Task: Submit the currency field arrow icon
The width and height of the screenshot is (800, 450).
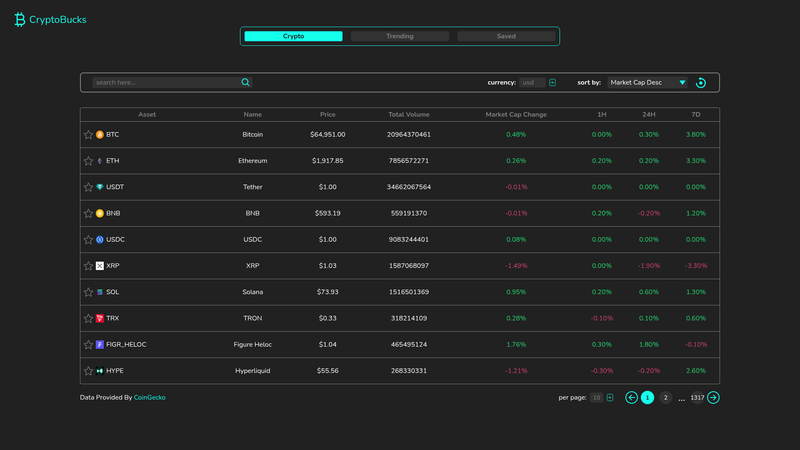Action: click(x=553, y=83)
